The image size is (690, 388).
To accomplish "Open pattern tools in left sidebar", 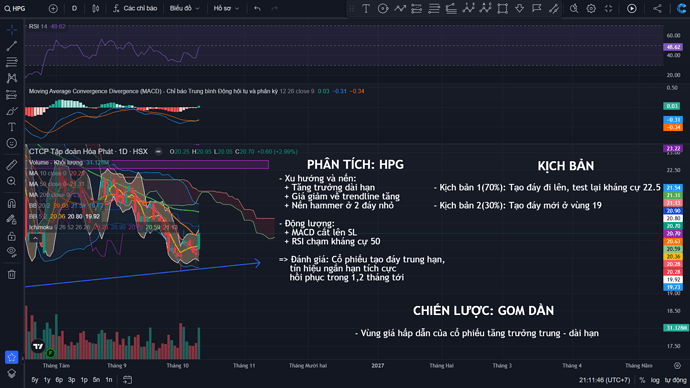I will pyautogui.click(x=12, y=78).
